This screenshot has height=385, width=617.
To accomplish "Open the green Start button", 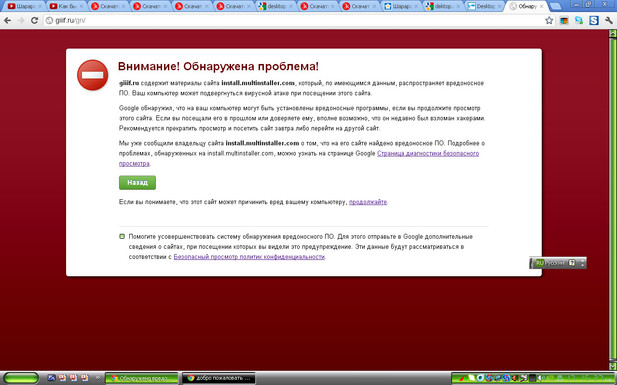I will click(21, 378).
